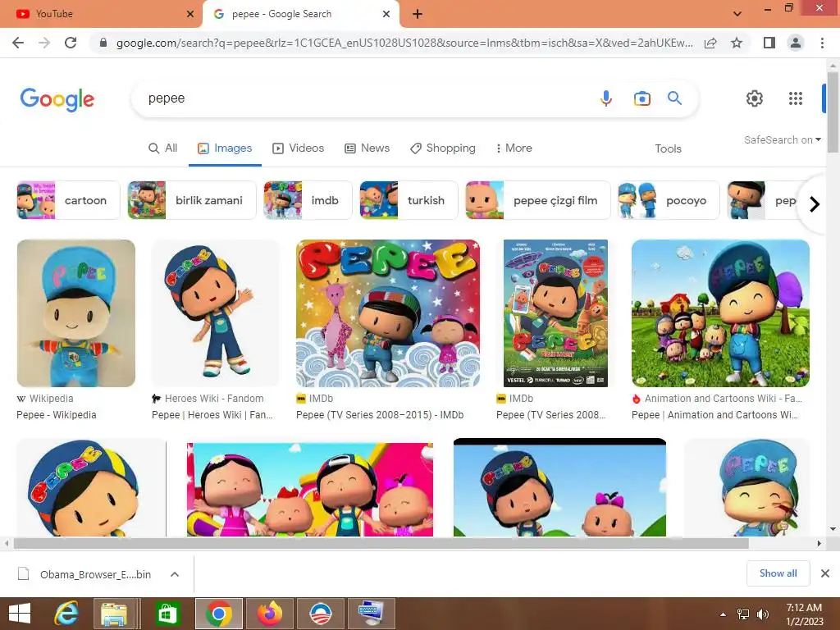
Task: Open the Heroes Wiki Pepee thumbnail
Action: tap(216, 313)
